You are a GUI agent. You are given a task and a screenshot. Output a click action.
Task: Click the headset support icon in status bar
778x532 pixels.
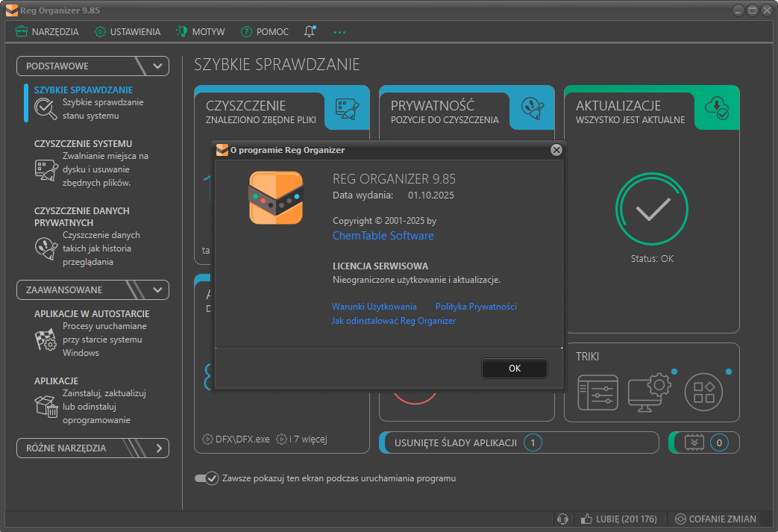(x=562, y=519)
